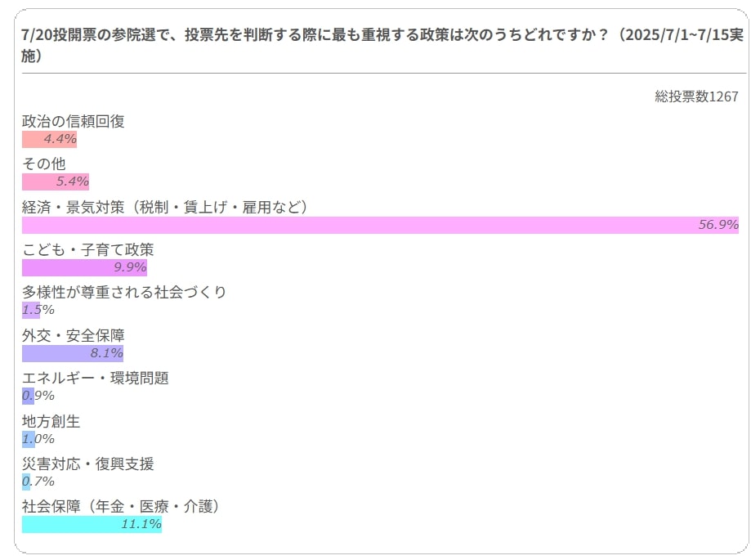Click the 政治の信頼回復 label text
The height and width of the screenshot is (560, 751).
(74, 122)
